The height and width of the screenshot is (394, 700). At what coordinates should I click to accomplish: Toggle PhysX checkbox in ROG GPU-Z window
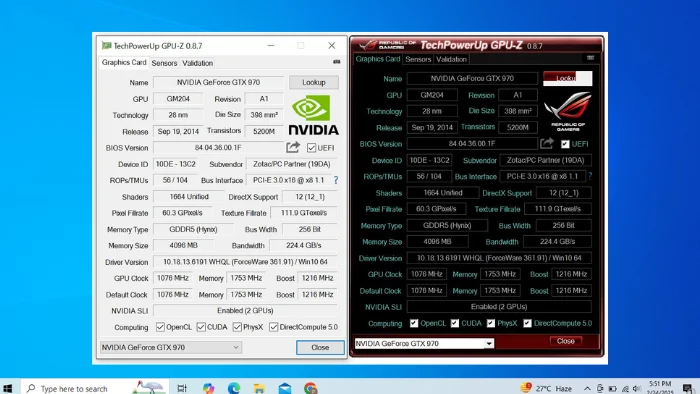(x=491, y=323)
